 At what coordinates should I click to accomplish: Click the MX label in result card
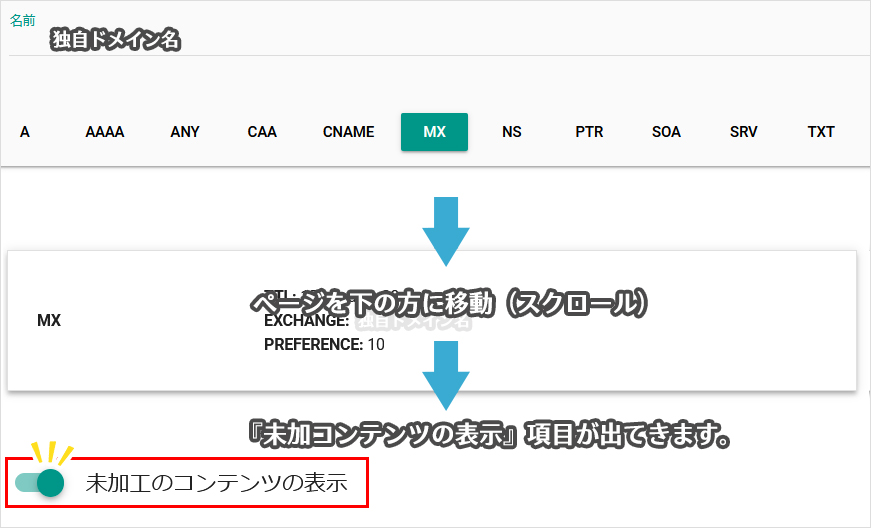pos(49,321)
